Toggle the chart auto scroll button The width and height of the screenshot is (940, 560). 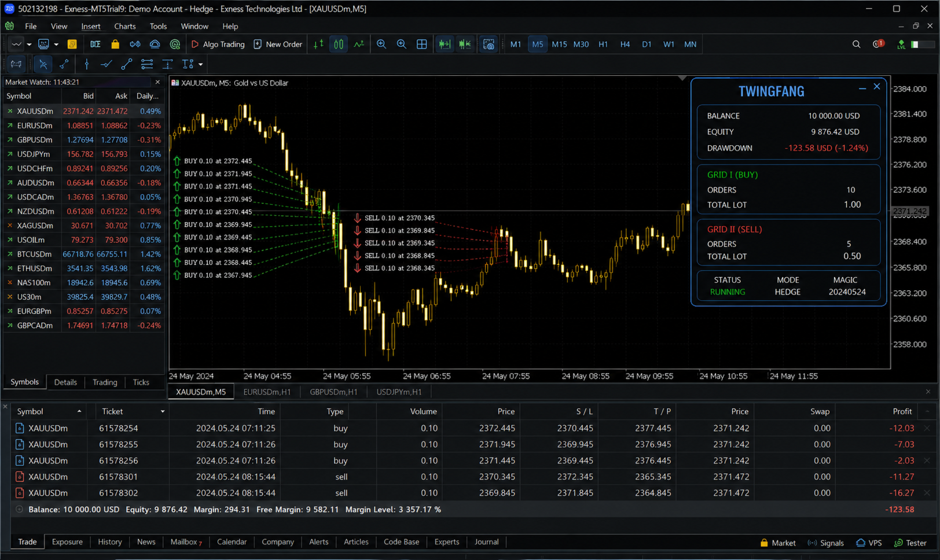[444, 45]
